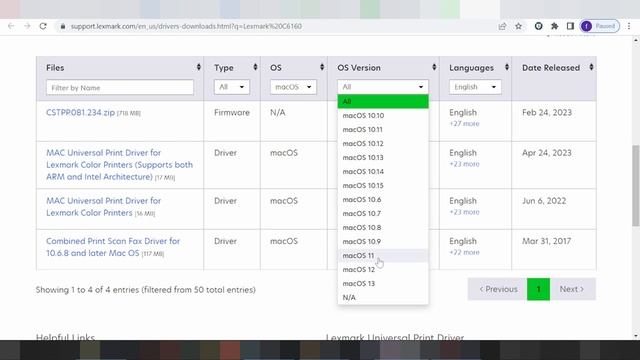Download CSTPP.081.234.zip firmware file
640x360 pixels.
[80, 113]
